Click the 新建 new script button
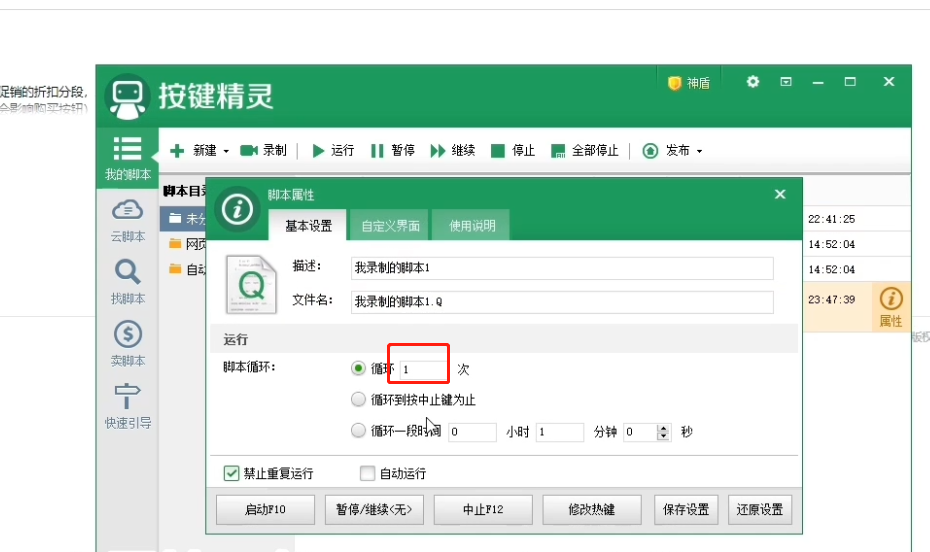 tap(193, 151)
